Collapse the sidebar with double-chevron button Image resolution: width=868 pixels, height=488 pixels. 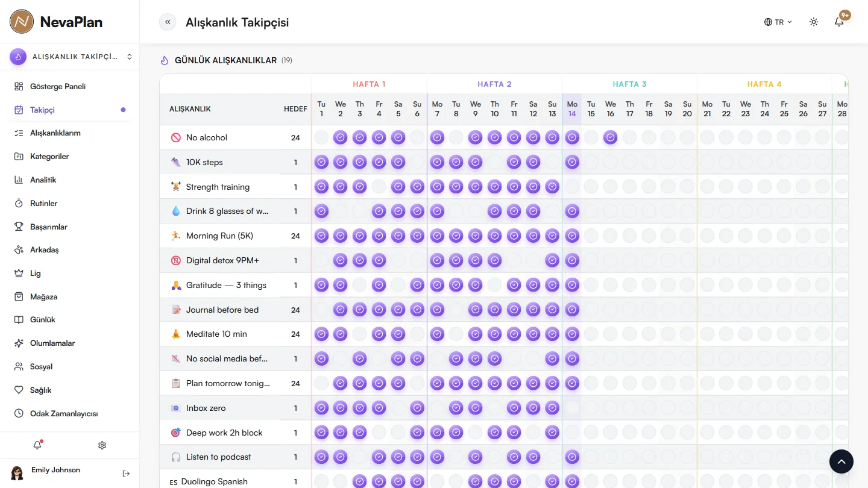(168, 22)
